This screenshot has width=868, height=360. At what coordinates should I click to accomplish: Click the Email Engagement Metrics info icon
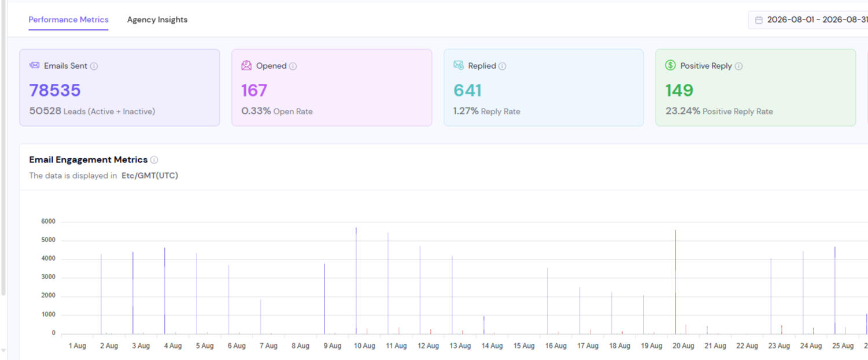coord(154,160)
